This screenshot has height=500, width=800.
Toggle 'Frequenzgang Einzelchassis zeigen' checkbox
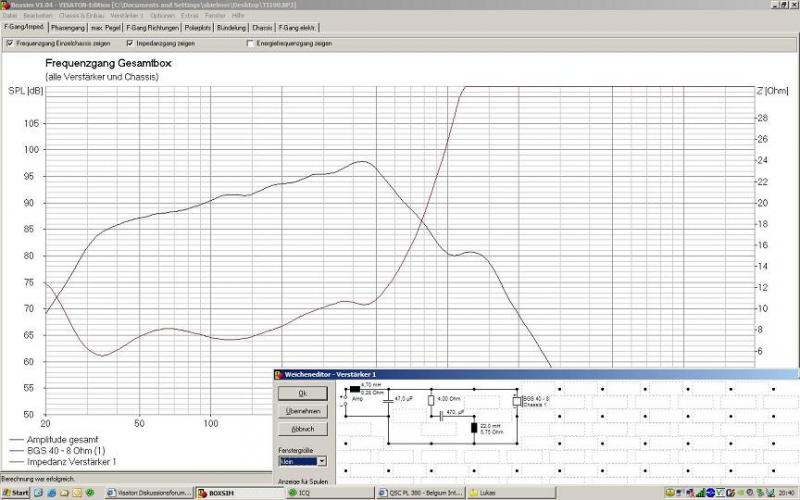(x=10, y=43)
